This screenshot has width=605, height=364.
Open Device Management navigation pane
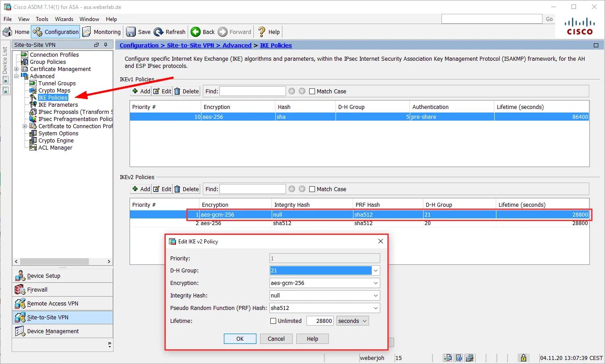[62, 331]
